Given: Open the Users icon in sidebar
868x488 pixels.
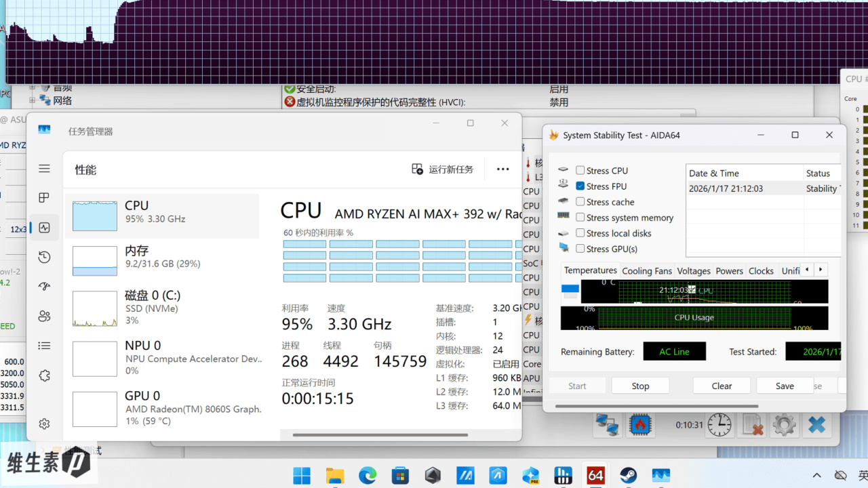Looking at the screenshot, I should [44, 316].
